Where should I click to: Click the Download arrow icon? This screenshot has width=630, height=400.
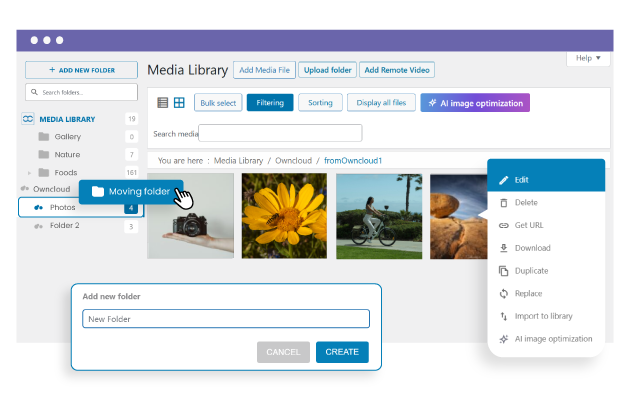point(503,248)
